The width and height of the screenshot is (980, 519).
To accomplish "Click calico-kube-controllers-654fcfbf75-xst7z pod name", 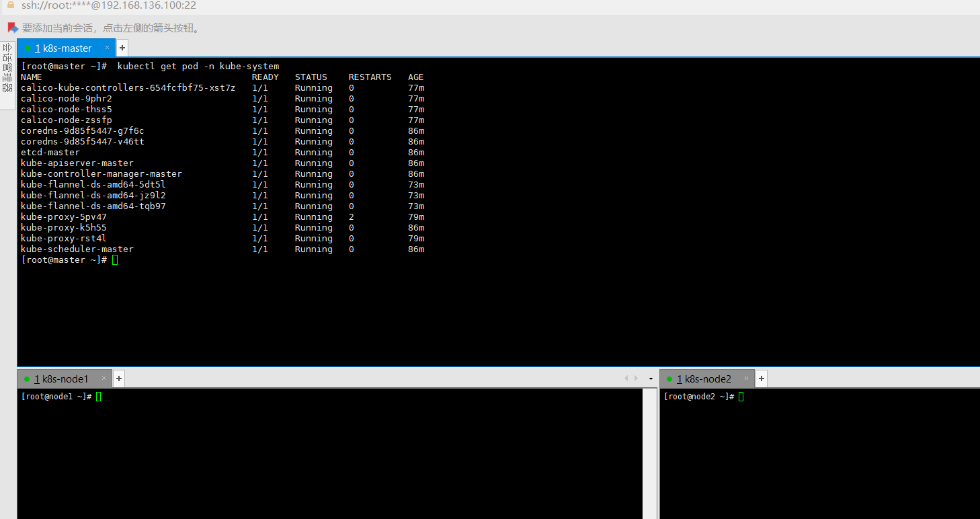I will 128,87.
